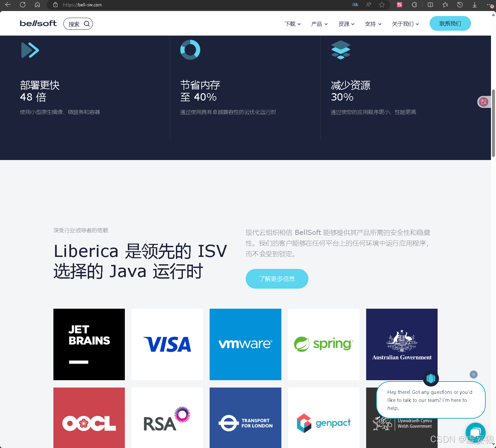Expand the 关于我们 dropdown menu
The width and height of the screenshot is (496, 448).
tap(405, 24)
